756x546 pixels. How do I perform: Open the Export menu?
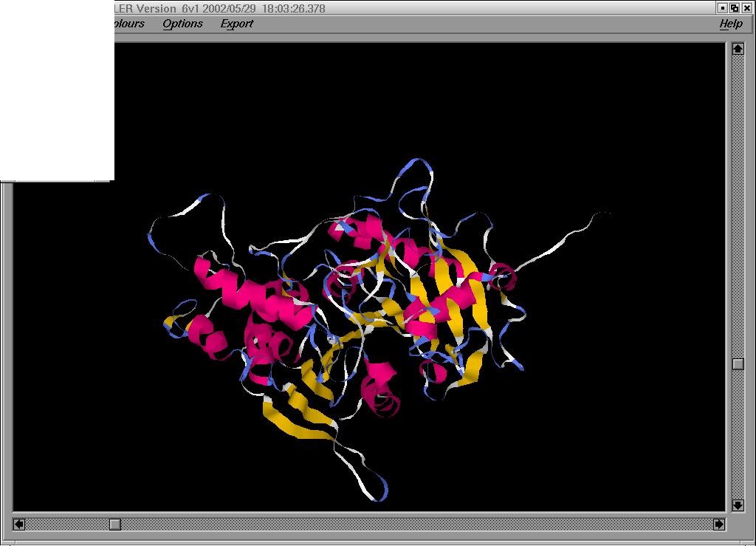[236, 24]
